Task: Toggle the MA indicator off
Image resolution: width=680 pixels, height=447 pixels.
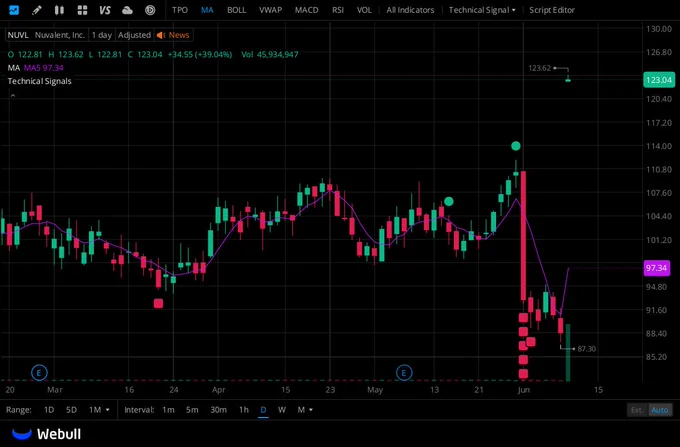Action: click(207, 10)
